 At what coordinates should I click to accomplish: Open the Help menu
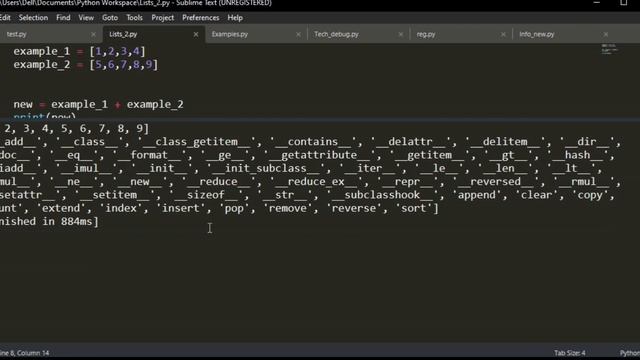(x=235, y=18)
